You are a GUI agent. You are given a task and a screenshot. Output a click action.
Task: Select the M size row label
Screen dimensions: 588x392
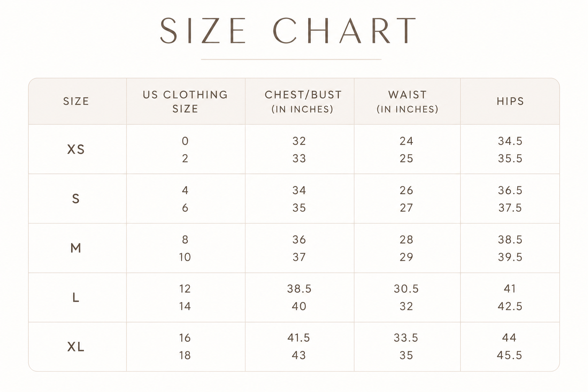76,248
